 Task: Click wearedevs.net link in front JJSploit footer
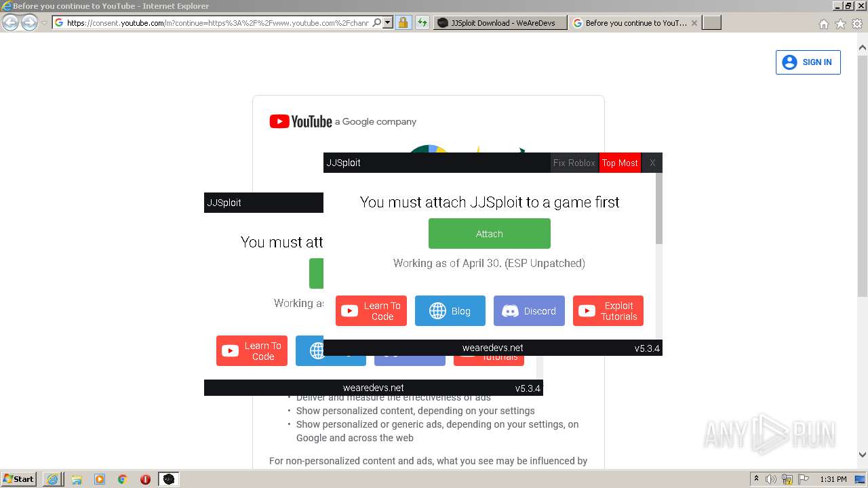click(x=493, y=348)
